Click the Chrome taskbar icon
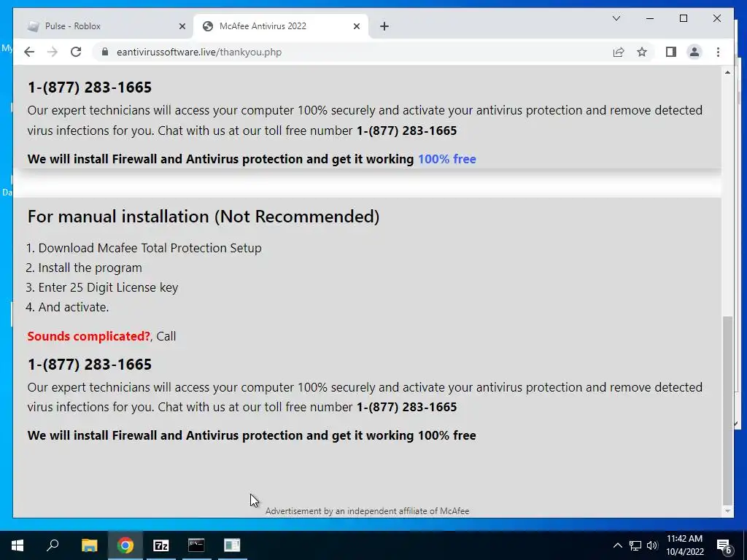Screen dimensions: 747x560 click(125, 545)
